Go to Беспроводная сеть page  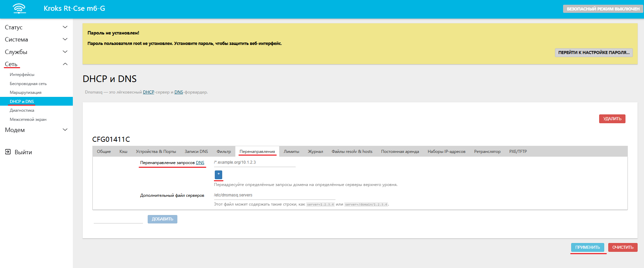coord(28,84)
